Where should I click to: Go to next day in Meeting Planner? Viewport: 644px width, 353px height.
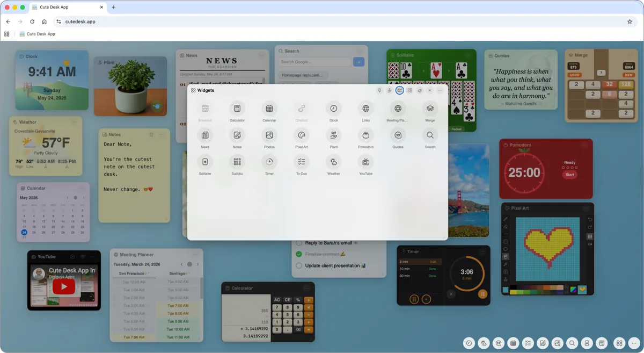197,264
